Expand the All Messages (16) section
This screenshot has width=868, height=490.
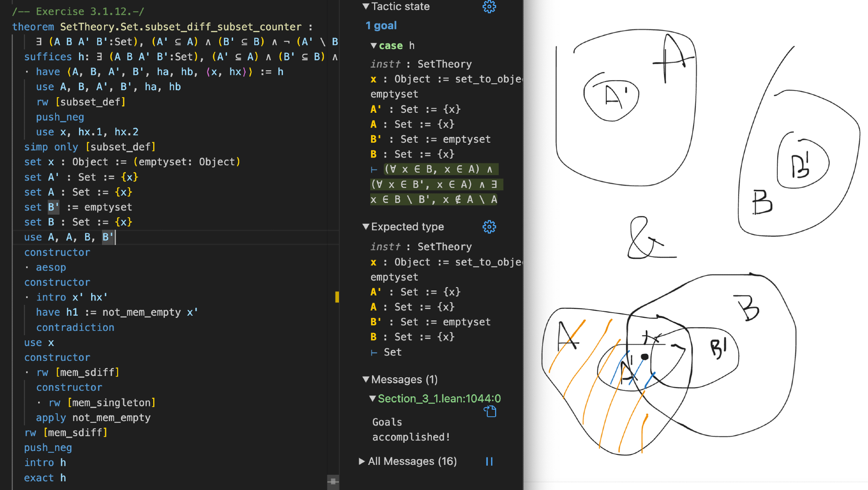click(x=362, y=461)
